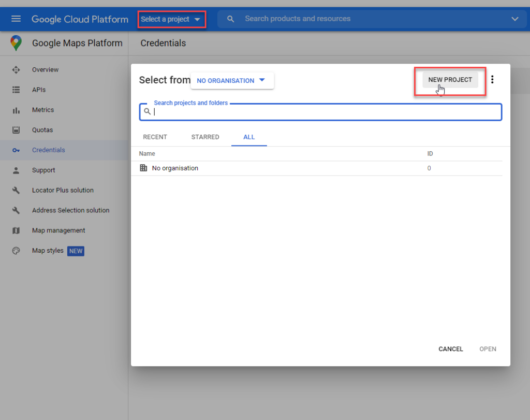Open the navigation hamburger menu
The width and height of the screenshot is (530, 420).
[16, 19]
